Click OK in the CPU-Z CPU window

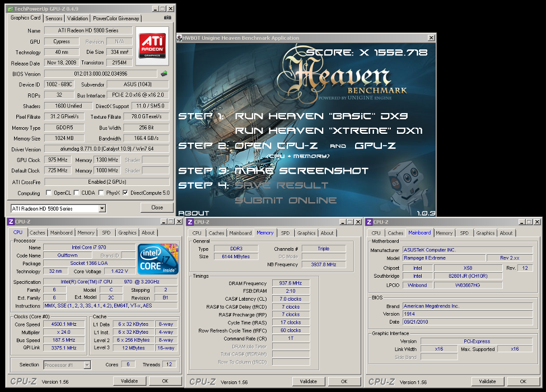[x=165, y=381]
